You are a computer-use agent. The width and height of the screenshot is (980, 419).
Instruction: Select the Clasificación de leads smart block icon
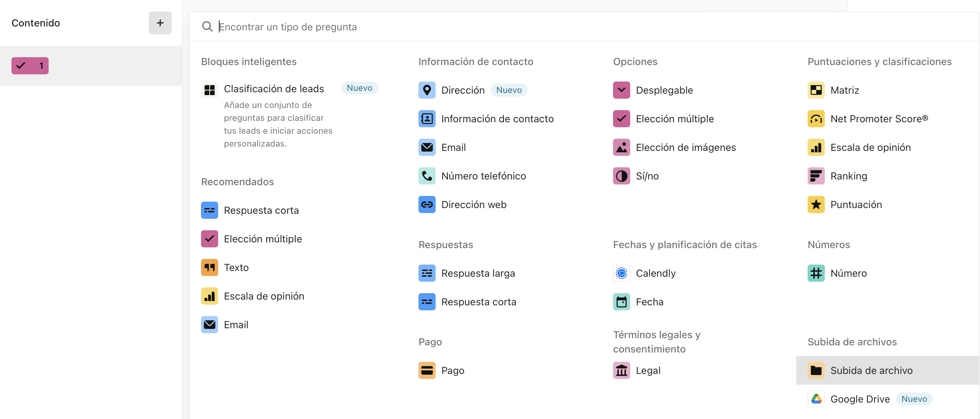point(210,90)
